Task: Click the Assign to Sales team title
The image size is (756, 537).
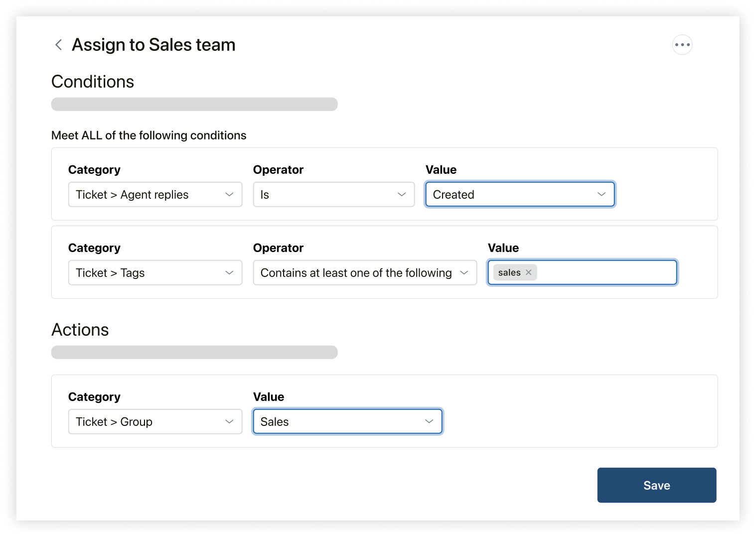Action: 153,44
